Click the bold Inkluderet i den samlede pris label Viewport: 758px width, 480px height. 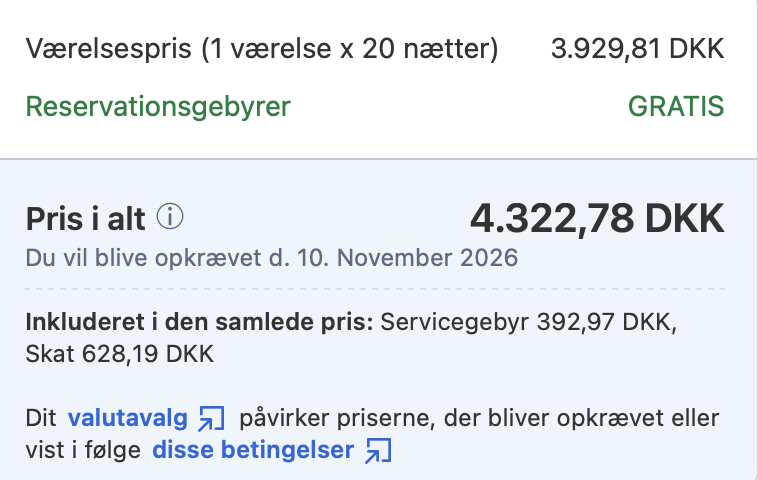(199, 322)
